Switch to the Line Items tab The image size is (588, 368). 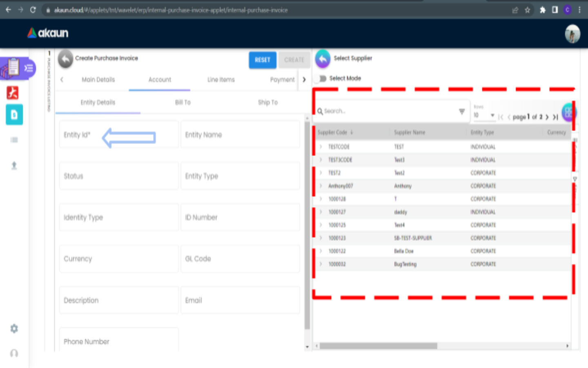tap(221, 80)
